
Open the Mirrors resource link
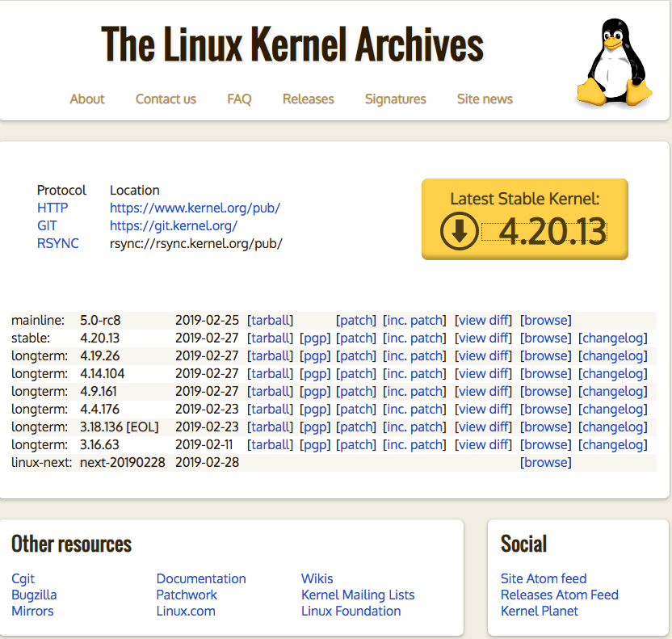32,612
